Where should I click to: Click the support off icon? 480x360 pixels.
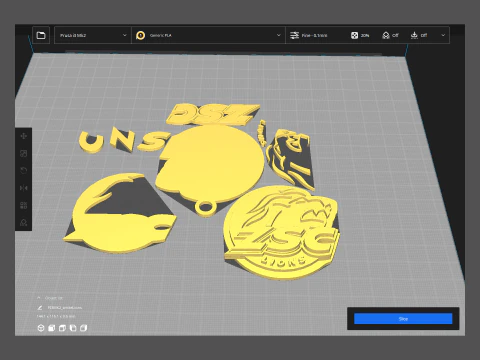[x=386, y=35]
